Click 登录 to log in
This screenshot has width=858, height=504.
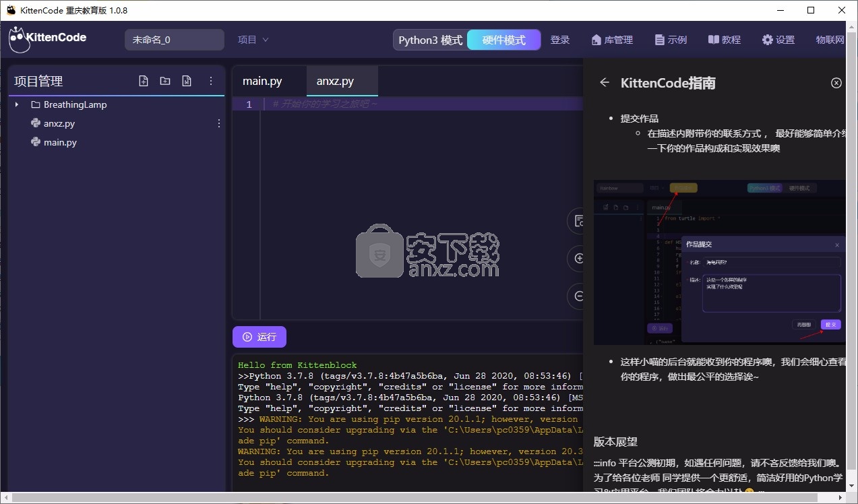click(x=560, y=40)
